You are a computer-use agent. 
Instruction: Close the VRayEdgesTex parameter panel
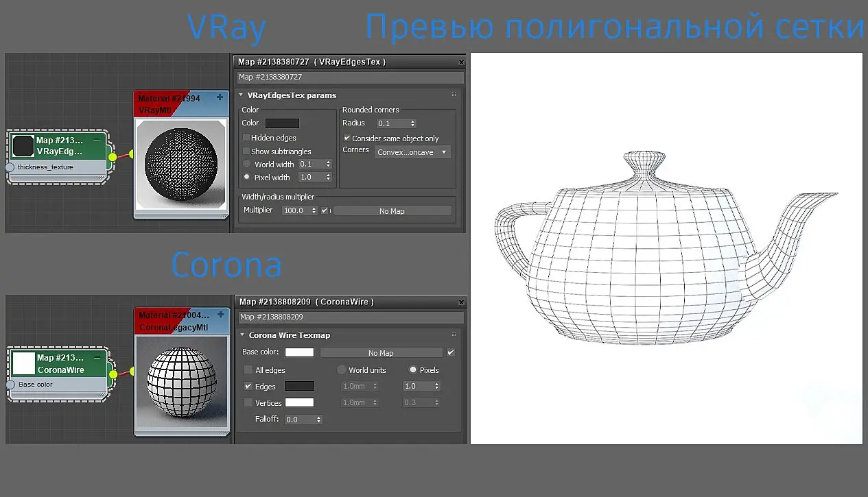[460, 62]
